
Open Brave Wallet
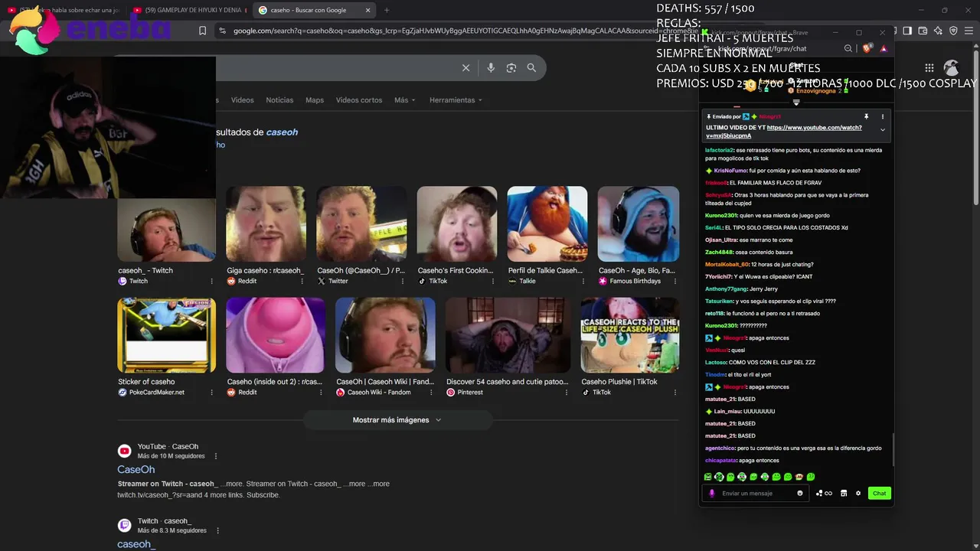[x=923, y=31]
